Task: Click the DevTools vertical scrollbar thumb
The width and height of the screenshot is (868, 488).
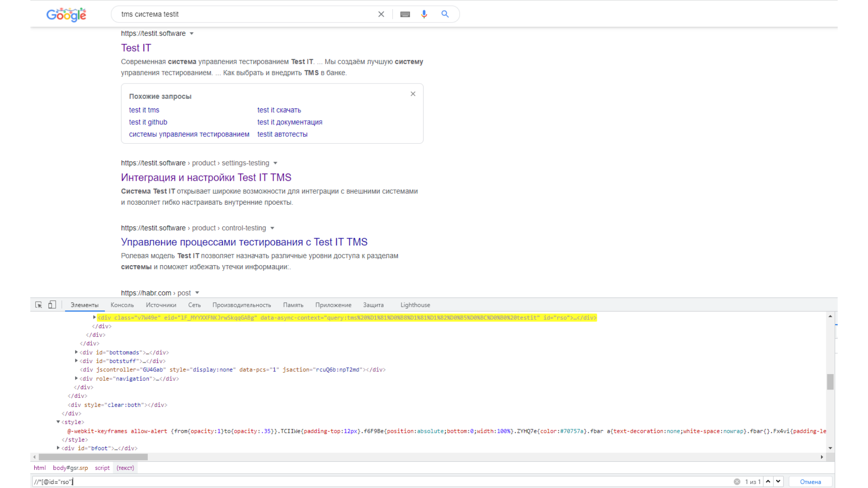Action: (x=830, y=382)
